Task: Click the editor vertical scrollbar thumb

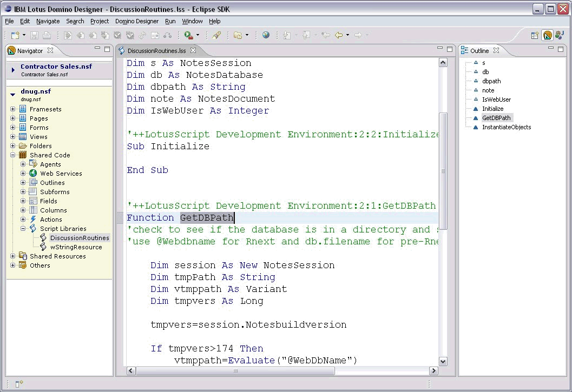Action: (443, 171)
